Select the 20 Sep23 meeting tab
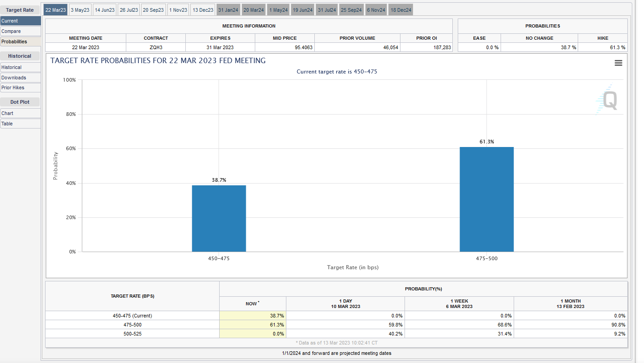 point(153,10)
